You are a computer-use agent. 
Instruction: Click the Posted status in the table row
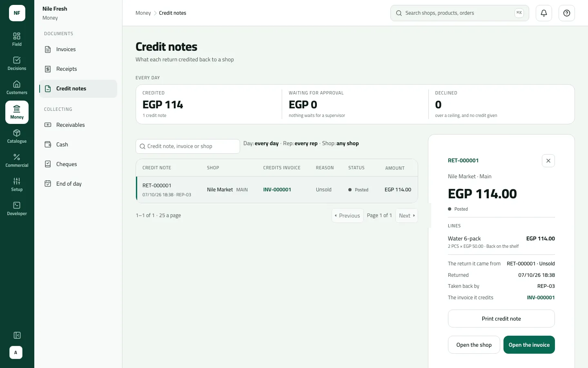point(358,190)
